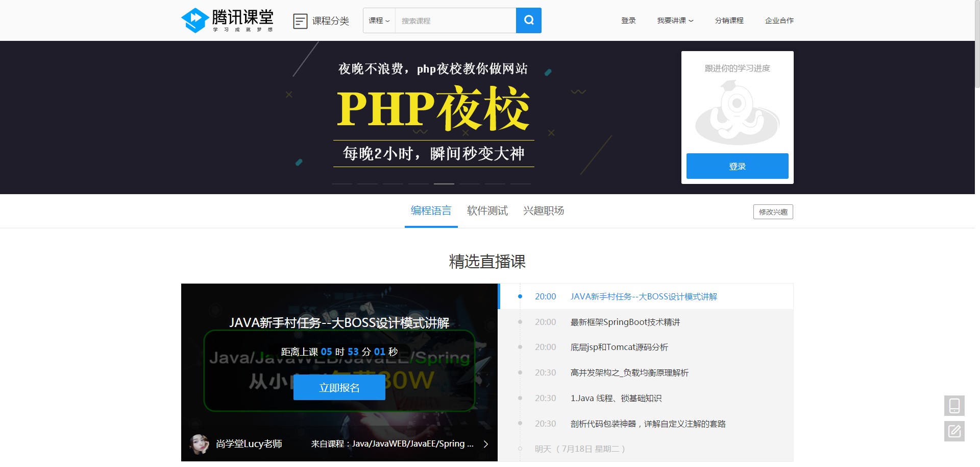Open the floating feedback pencil icon on the right
The image size is (980, 467).
tap(954, 431)
